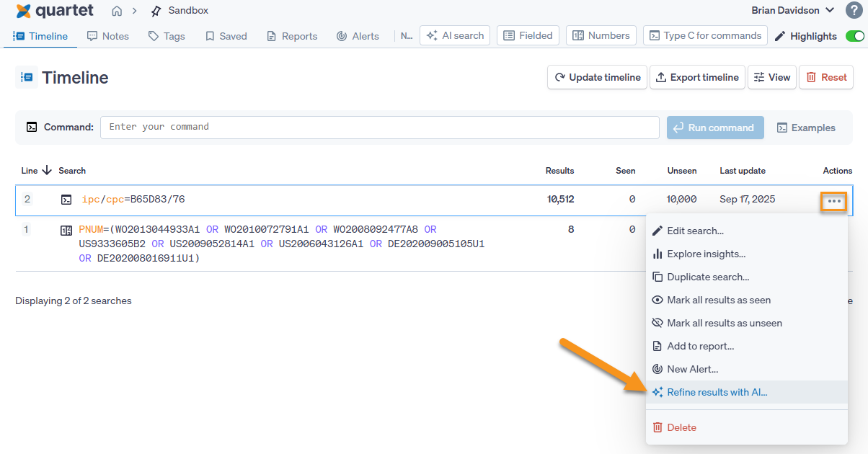Click the 10,000 unseen value
Screen dimensions: 868x454
(x=681, y=200)
